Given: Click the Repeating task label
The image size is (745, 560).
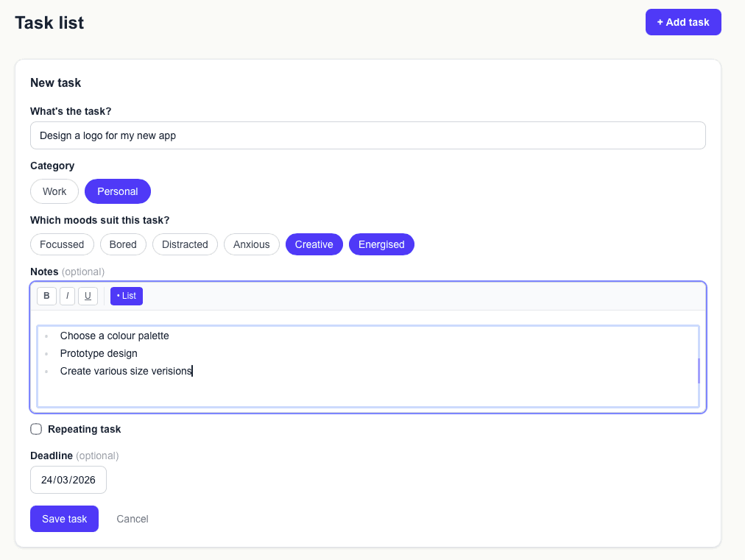Looking at the screenshot, I should 85,429.
